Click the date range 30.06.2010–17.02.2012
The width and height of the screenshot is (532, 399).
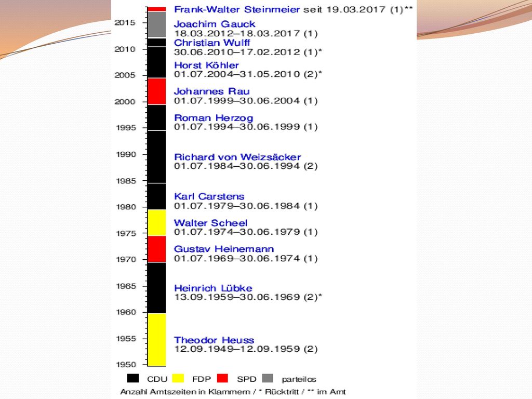(237, 52)
